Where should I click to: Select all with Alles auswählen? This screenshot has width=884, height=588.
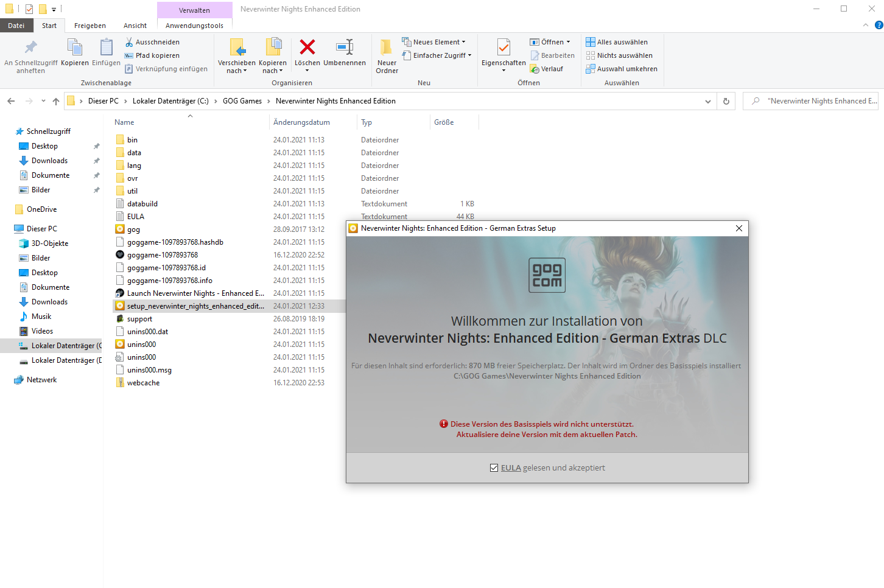tap(617, 42)
